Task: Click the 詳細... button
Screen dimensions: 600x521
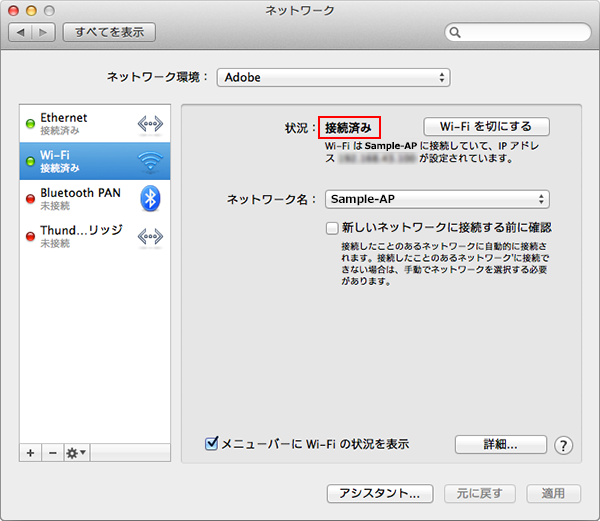Action: pos(500,444)
